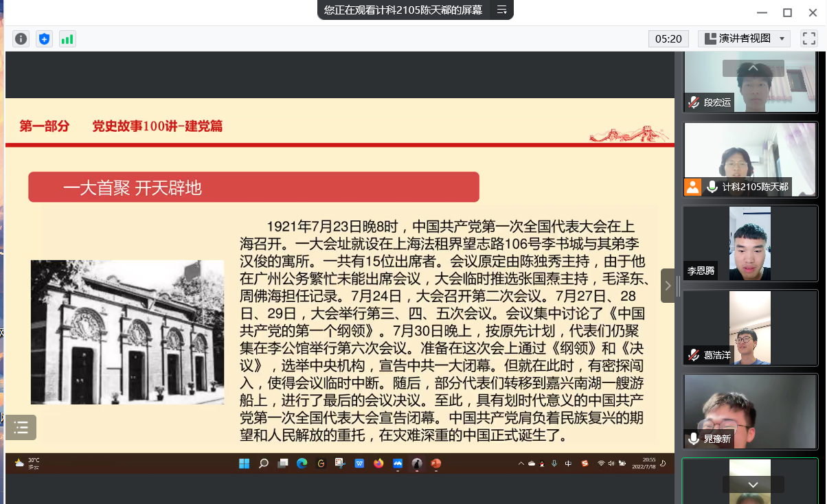
Task: Click the tray microphone icon
Action: (x=554, y=463)
